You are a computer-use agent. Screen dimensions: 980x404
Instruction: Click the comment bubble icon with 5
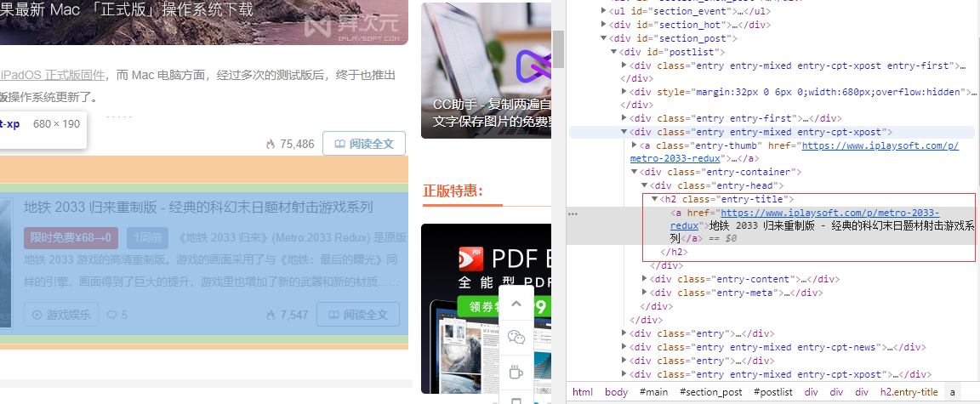pos(111,315)
